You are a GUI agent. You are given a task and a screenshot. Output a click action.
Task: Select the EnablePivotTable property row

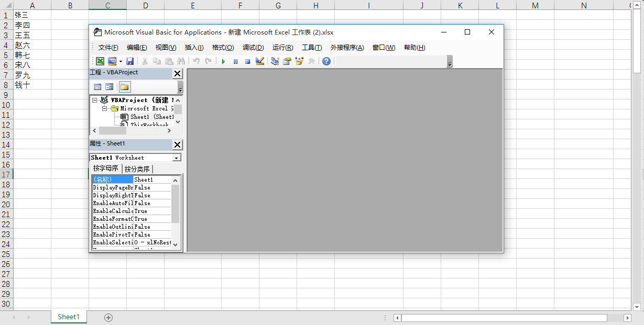click(x=132, y=234)
